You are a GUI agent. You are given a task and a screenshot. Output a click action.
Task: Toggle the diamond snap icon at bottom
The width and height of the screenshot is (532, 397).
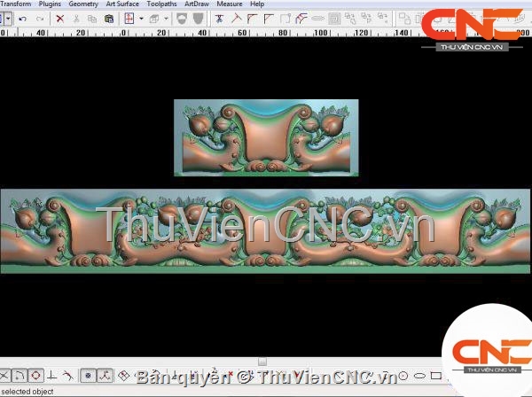123,376
